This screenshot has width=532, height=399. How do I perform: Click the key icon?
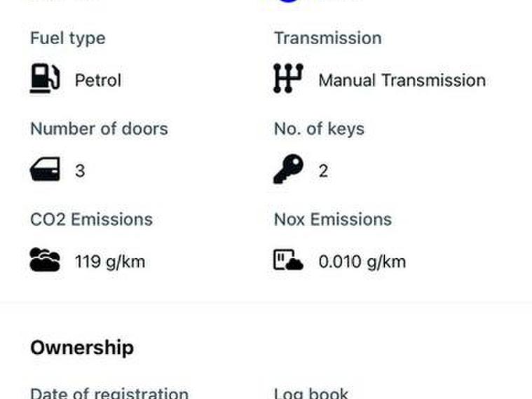(x=288, y=170)
